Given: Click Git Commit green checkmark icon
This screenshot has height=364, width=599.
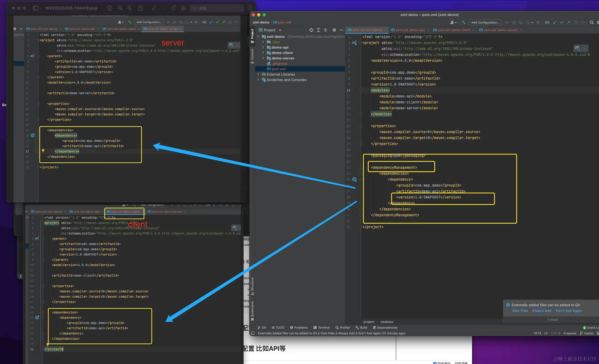Looking at the screenshot, I should 562,22.
